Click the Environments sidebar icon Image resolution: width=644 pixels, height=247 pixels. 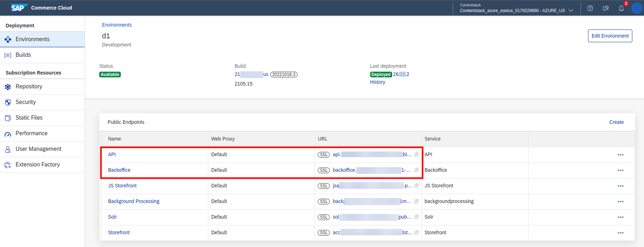8,39
